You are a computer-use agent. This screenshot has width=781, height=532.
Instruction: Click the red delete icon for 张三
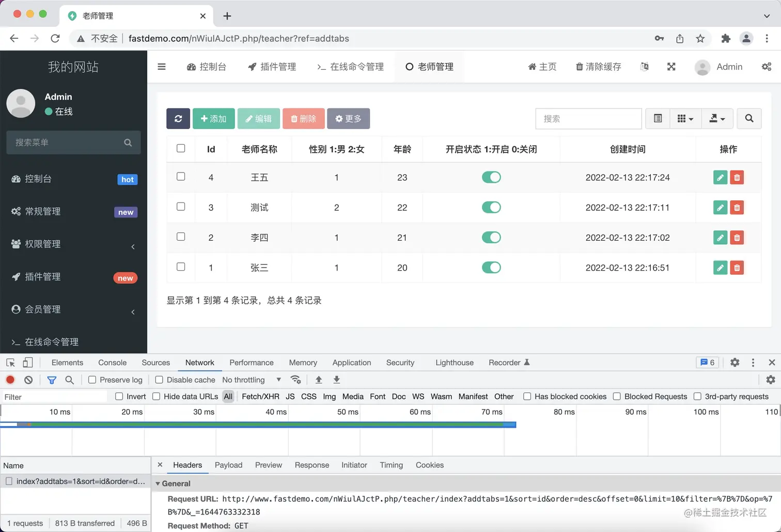coord(737,268)
